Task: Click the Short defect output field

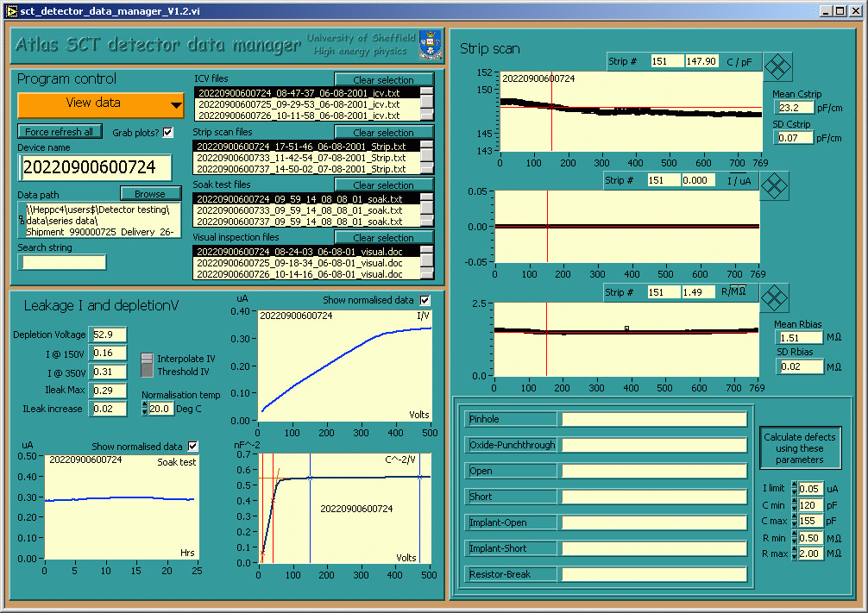Action: click(x=654, y=497)
